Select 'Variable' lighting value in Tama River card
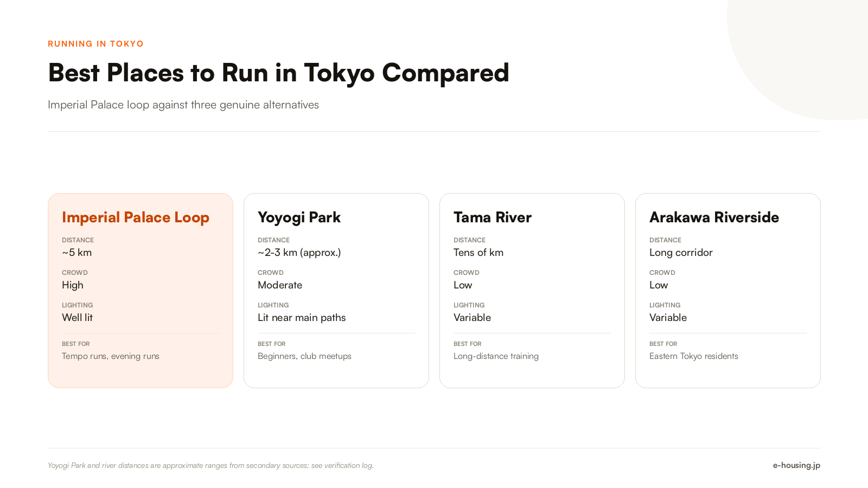The width and height of the screenshot is (868, 488). point(472,318)
